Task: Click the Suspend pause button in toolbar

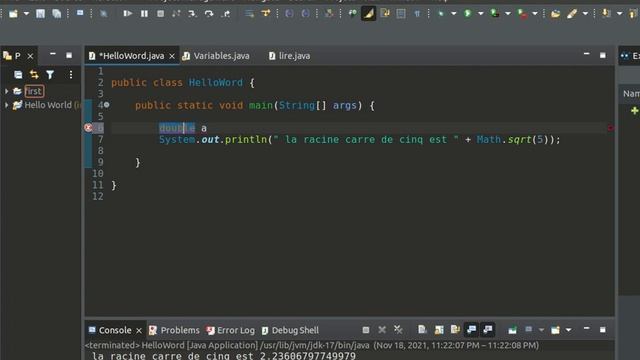Action: point(144,14)
